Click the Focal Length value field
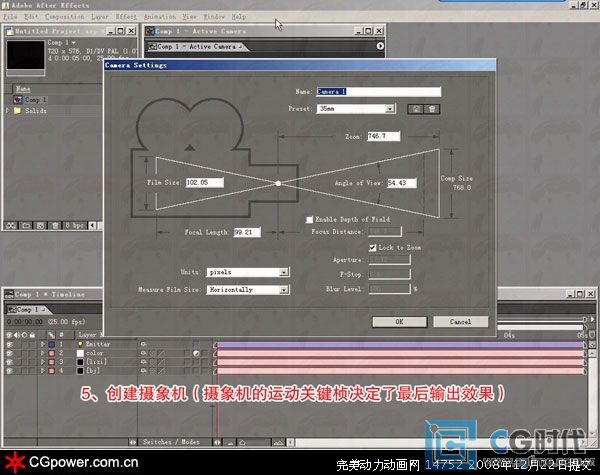The image size is (600, 475). (247, 232)
